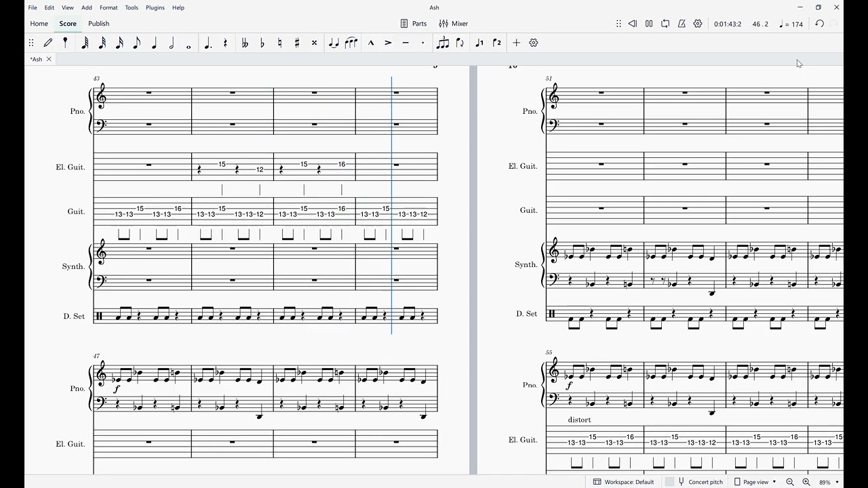Open the Add menu
Image resolution: width=868 pixels, height=488 pixels.
pyautogui.click(x=87, y=7)
